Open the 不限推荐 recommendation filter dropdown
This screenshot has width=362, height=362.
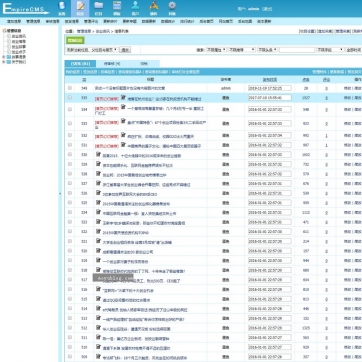242,50
